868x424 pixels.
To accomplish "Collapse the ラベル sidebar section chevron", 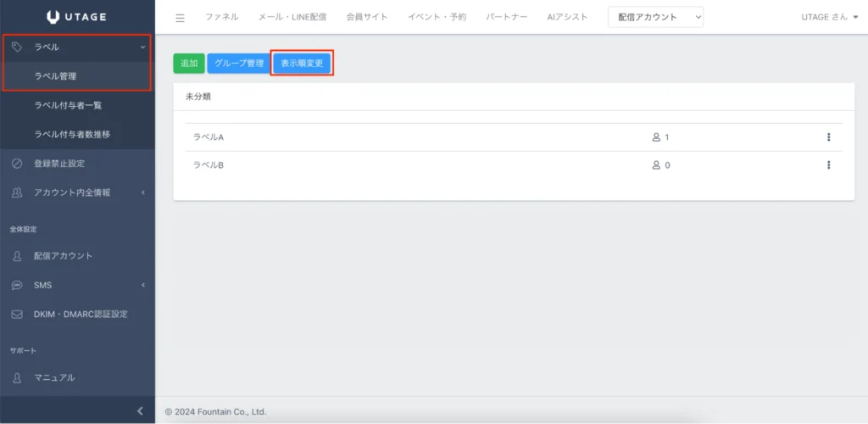I will pyautogui.click(x=142, y=47).
